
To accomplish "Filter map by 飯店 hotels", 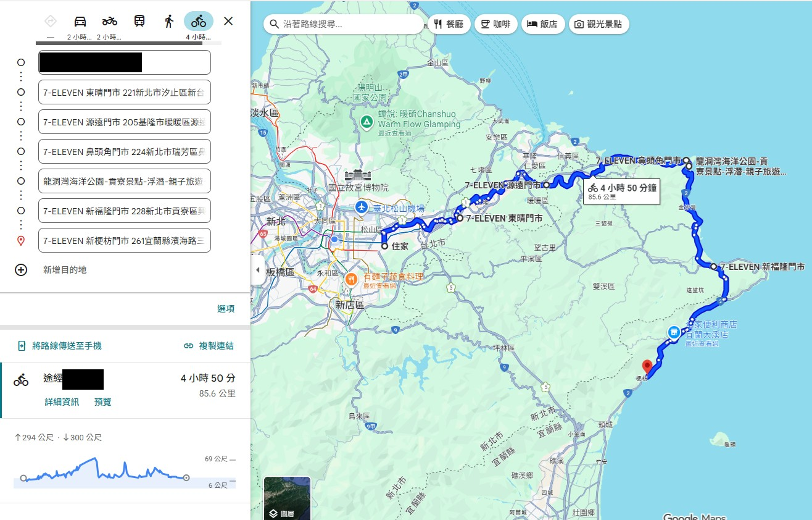I will [x=542, y=24].
